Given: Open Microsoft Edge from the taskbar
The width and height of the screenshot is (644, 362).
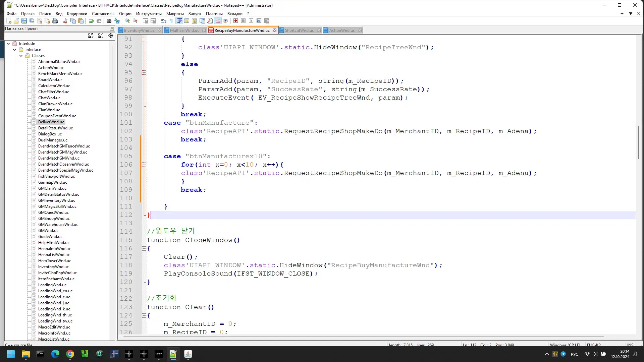Looking at the screenshot, I should click(55, 354).
